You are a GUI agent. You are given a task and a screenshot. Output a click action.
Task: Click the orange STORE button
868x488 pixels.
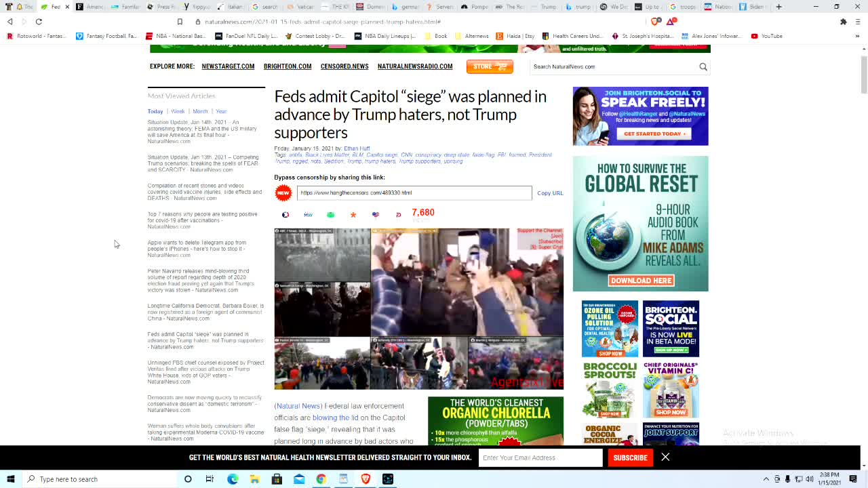[x=490, y=66]
